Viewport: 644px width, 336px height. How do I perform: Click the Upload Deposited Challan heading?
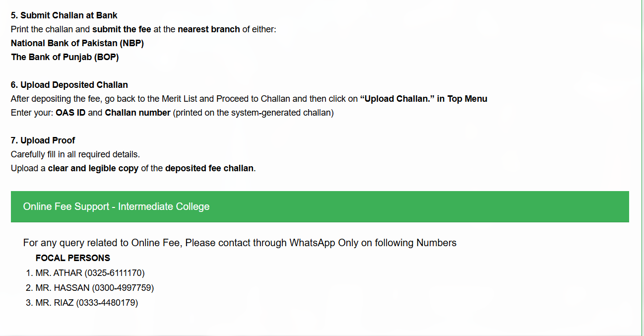click(x=69, y=85)
